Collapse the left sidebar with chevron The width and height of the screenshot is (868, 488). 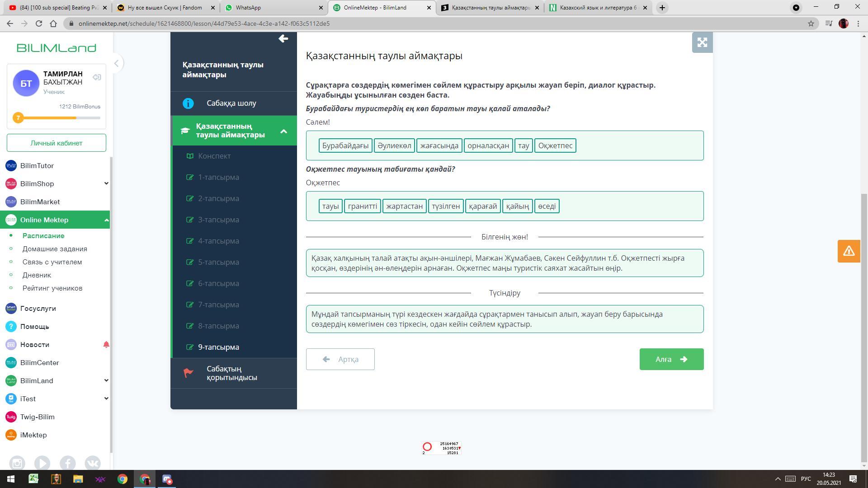pyautogui.click(x=116, y=63)
